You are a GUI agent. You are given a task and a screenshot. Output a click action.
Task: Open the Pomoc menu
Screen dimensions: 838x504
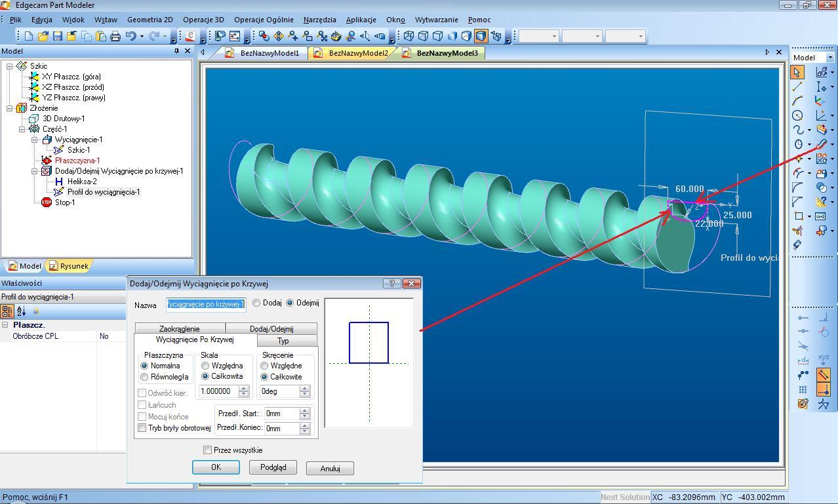point(479,20)
